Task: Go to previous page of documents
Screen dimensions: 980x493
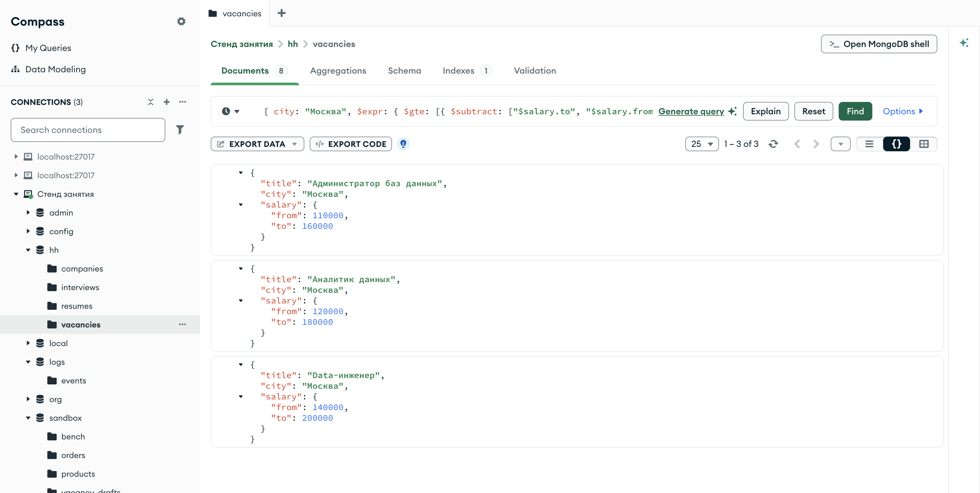Action: [x=797, y=144]
